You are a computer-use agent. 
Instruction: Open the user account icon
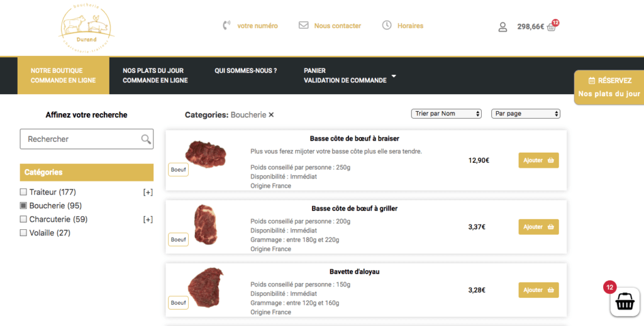pyautogui.click(x=502, y=27)
